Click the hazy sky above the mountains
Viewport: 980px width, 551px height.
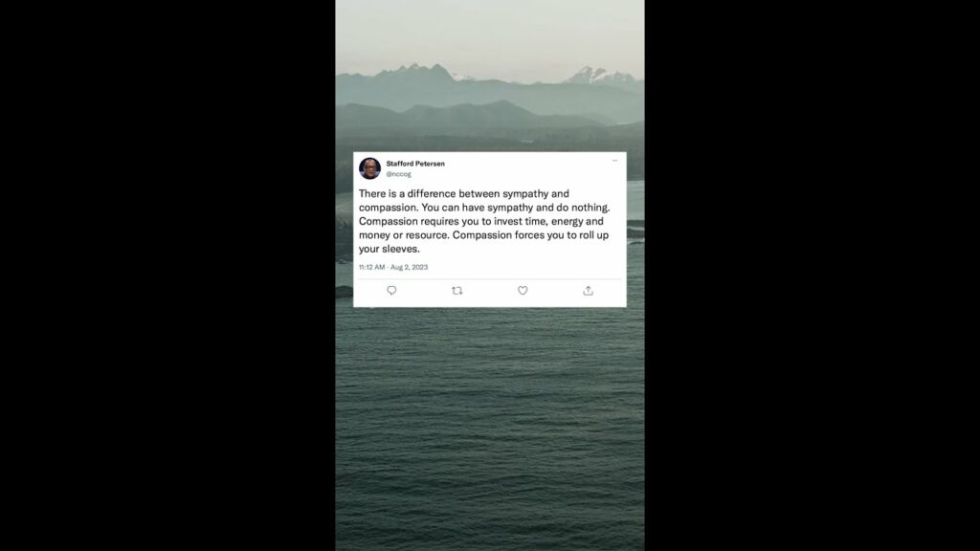(490, 32)
